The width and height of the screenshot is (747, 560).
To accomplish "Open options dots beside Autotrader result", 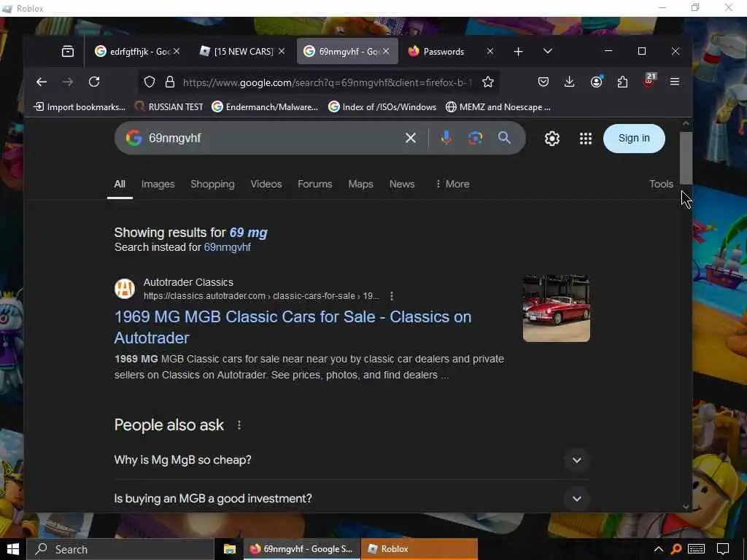I will (392, 296).
